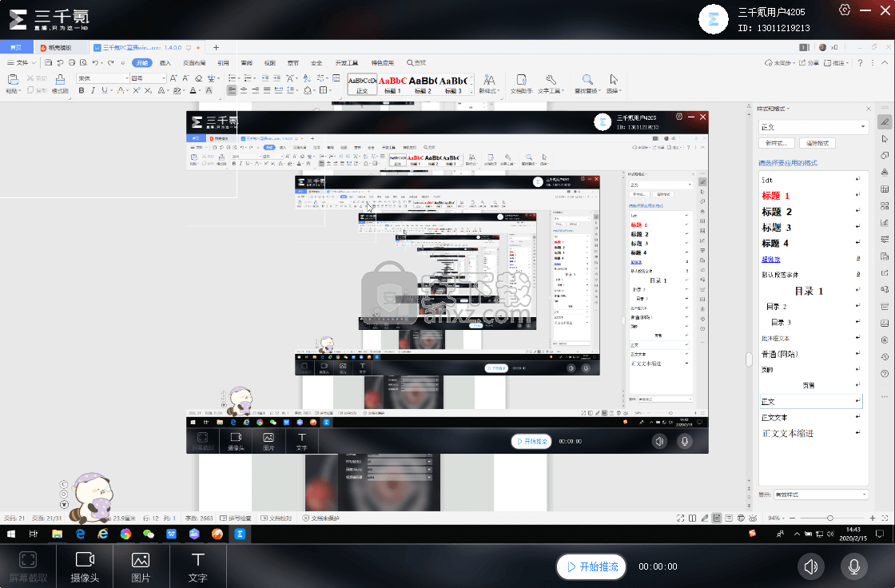
Task: Open the Windows Start menu
Action: [x=11, y=534]
